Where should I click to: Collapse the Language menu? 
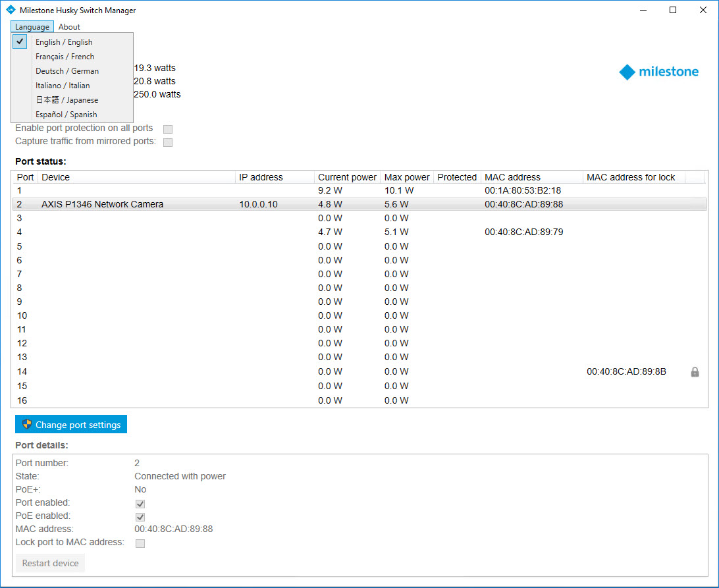(x=32, y=27)
